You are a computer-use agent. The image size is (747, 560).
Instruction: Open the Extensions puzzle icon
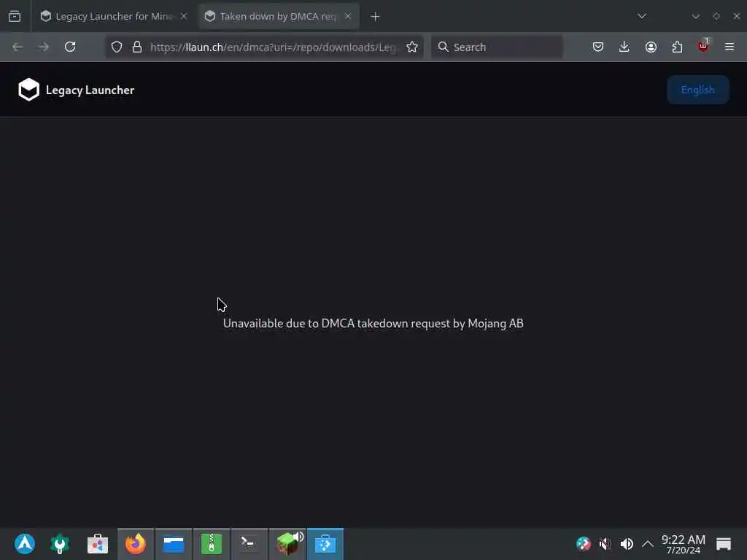677,47
